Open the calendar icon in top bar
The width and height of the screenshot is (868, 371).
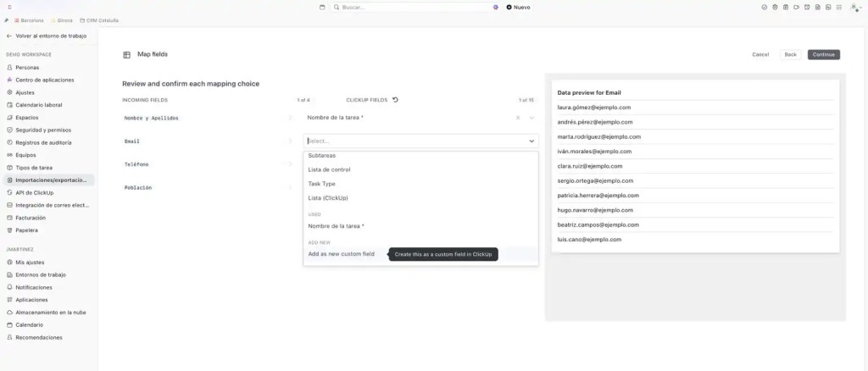pyautogui.click(x=322, y=7)
